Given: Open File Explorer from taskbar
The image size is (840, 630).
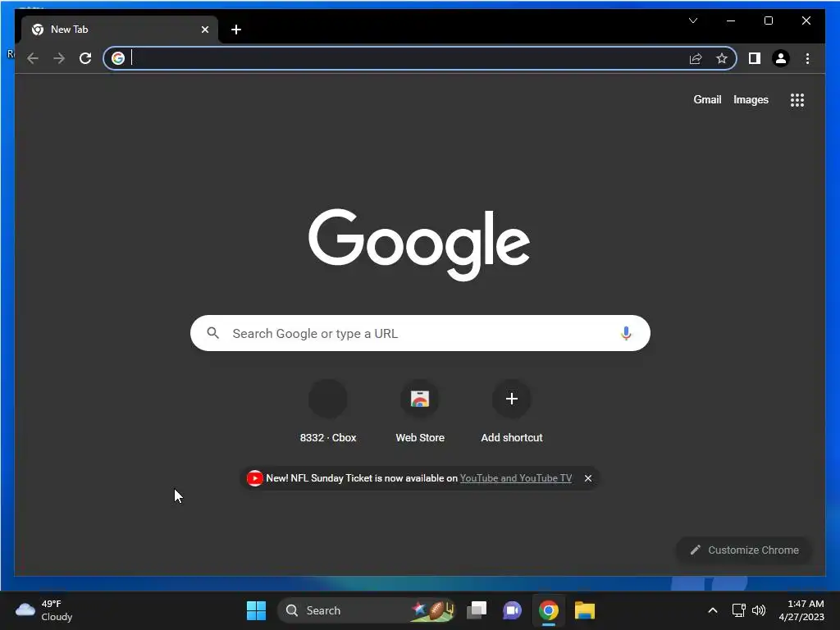Looking at the screenshot, I should pos(584,610).
